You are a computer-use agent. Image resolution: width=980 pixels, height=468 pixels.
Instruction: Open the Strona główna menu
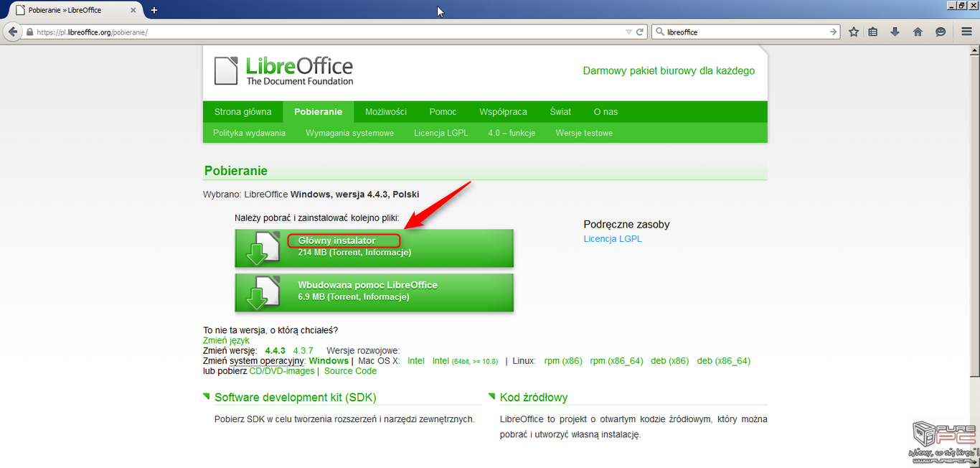click(x=242, y=112)
